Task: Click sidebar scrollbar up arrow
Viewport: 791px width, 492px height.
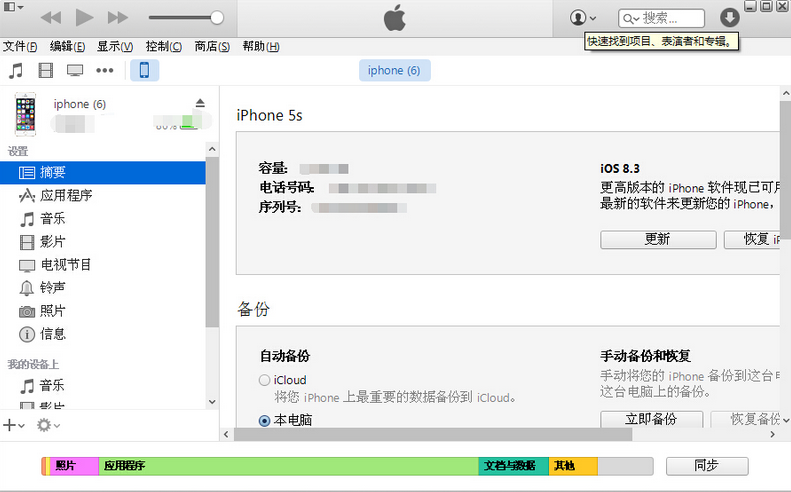Action: tap(212, 149)
